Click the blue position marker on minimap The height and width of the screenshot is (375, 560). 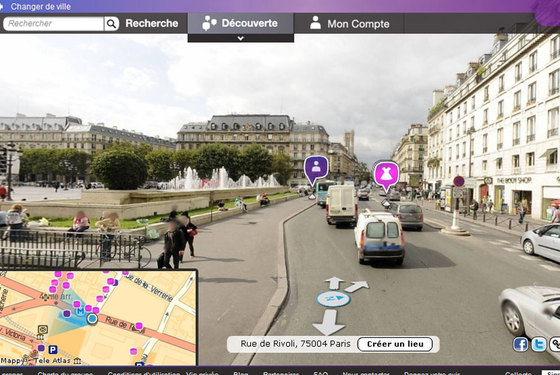point(92,319)
